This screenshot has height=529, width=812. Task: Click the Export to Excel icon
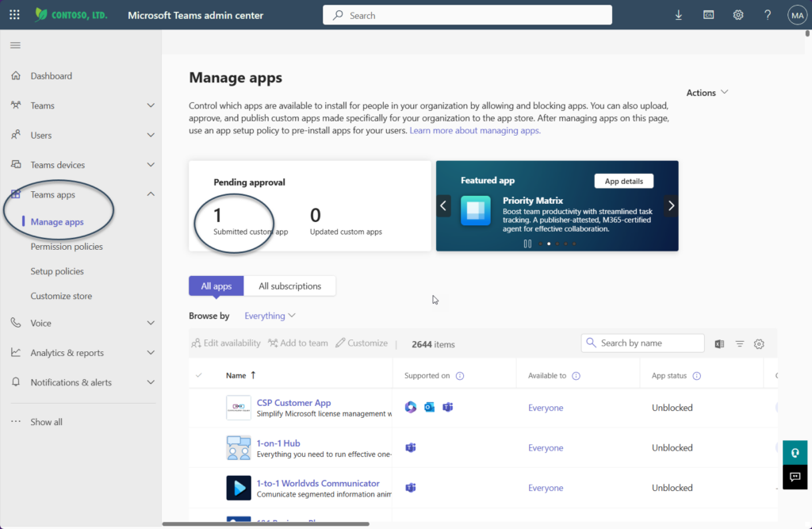coord(719,343)
